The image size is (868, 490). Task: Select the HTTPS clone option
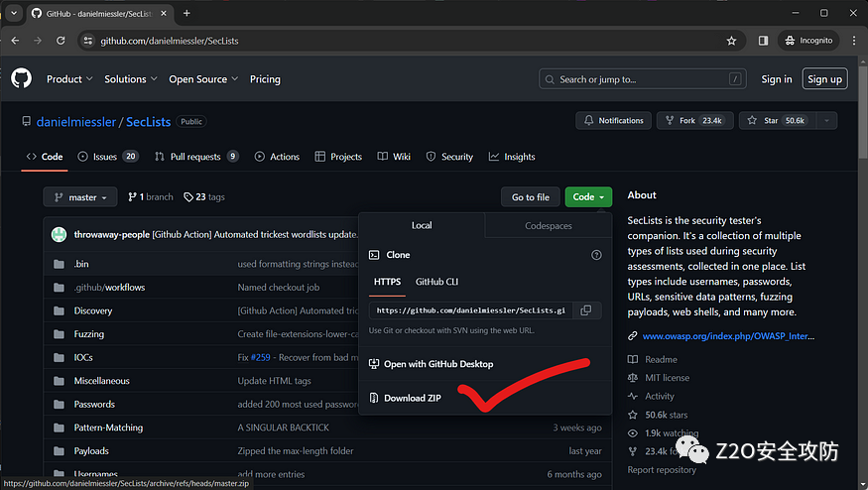coord(387,282)
